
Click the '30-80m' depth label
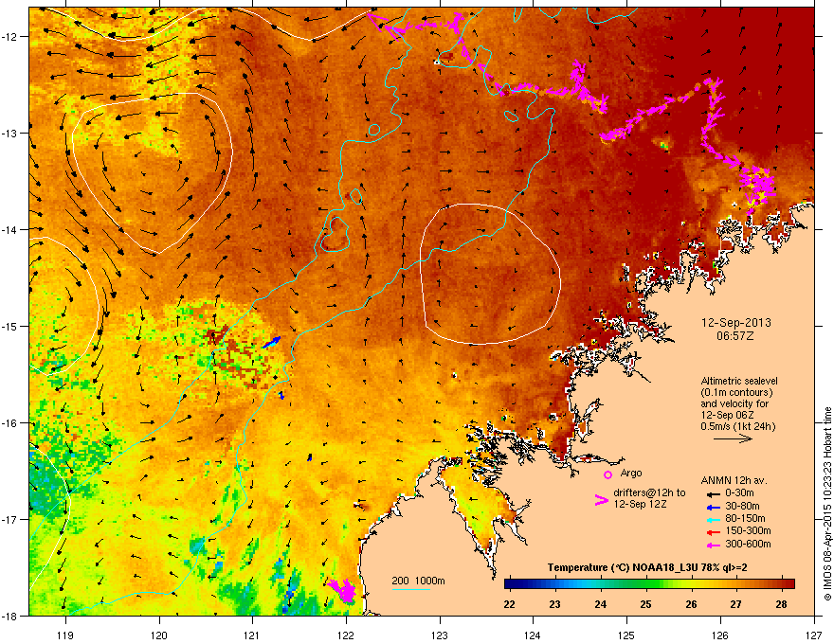[742, 506]
